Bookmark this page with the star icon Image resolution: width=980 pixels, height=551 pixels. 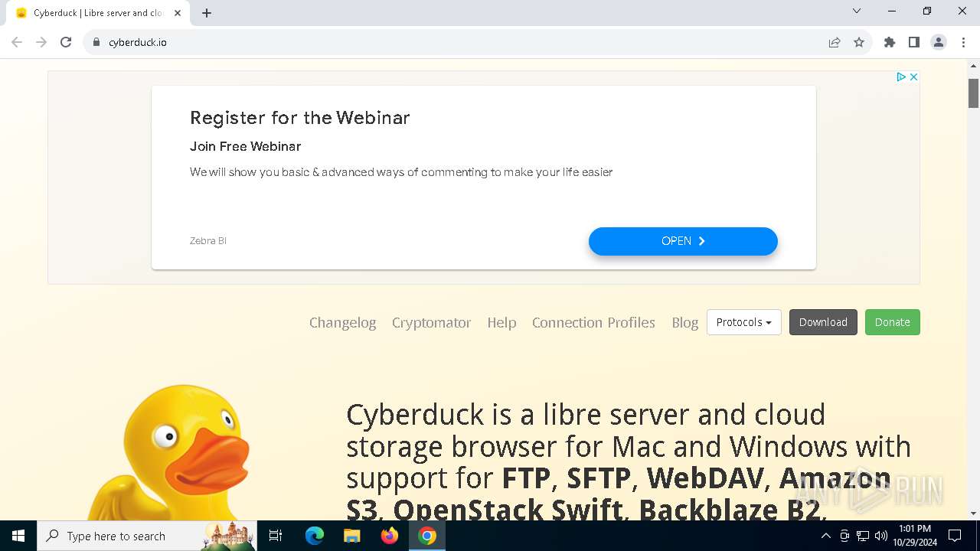859,42
